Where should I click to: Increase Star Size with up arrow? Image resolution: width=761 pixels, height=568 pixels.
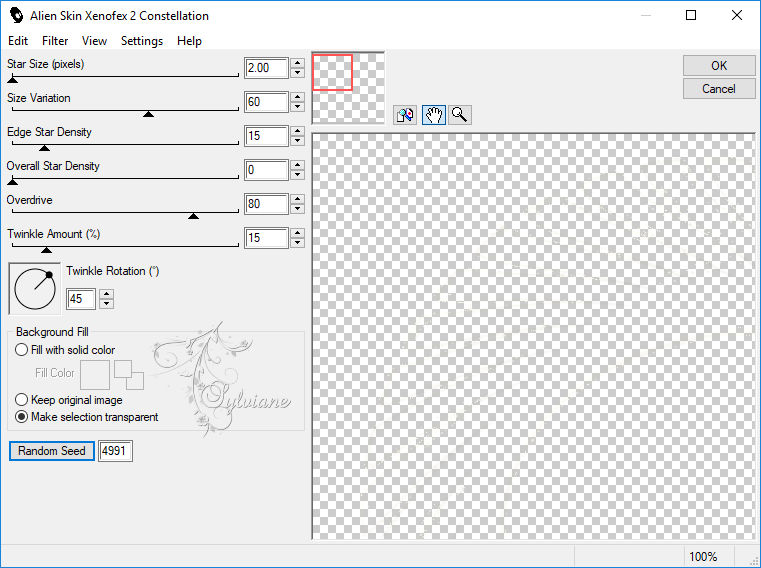coord(298,63)
